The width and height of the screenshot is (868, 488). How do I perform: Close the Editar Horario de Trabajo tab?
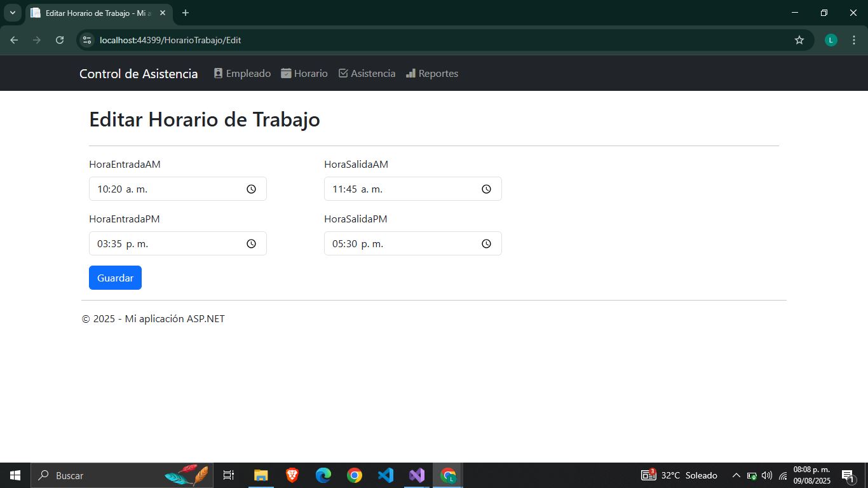163,13
